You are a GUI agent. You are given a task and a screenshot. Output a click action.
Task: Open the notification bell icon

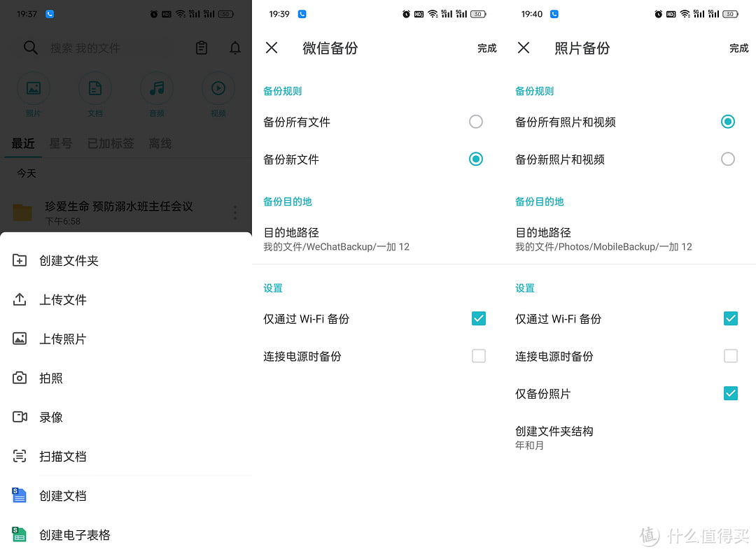point(235,48)
